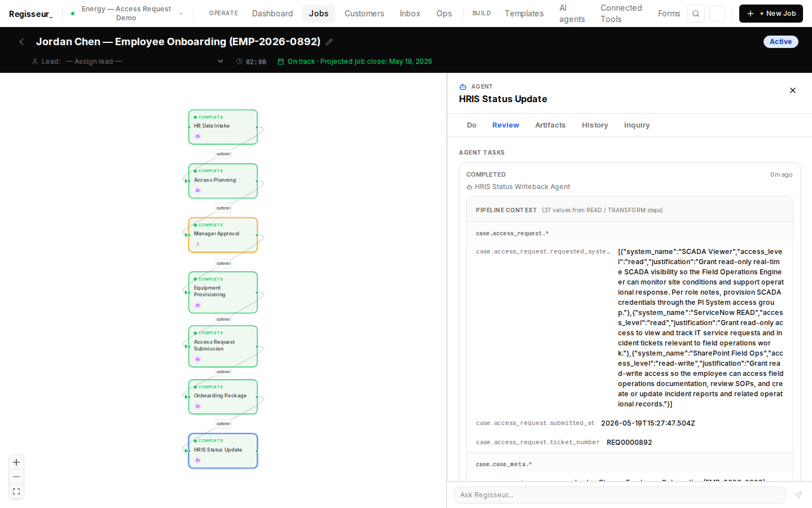Switch to the Inquiry tab
The image size is (812, 508).
637,125
